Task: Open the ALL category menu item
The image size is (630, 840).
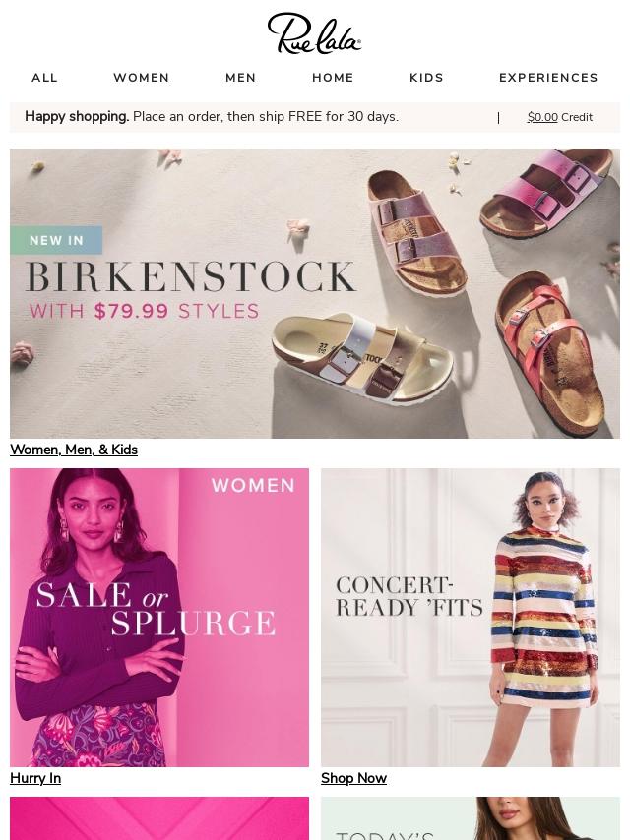Action: click(44, 78)
